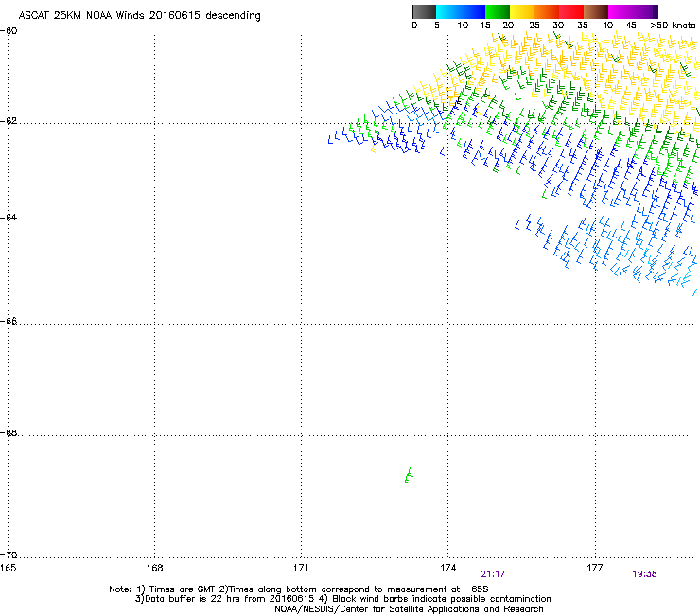
Task: Click the magenta-purple 40-50 knots color segment
Action: point(633,11)
